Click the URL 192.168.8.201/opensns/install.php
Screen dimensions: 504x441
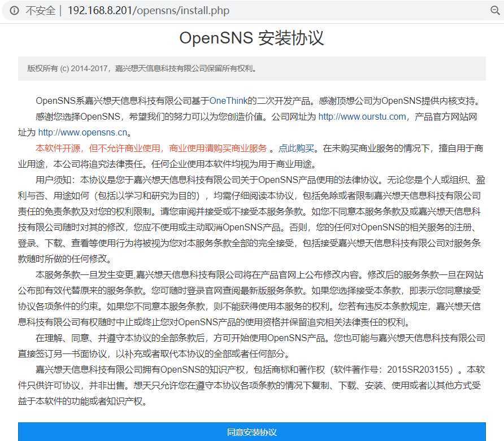pyautogui.click(x=149, y=11)
